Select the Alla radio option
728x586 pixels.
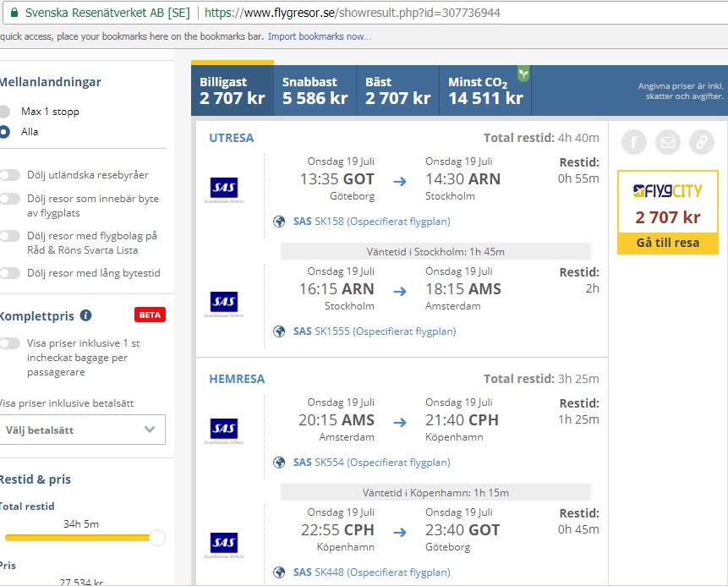[x=5, y=132]
